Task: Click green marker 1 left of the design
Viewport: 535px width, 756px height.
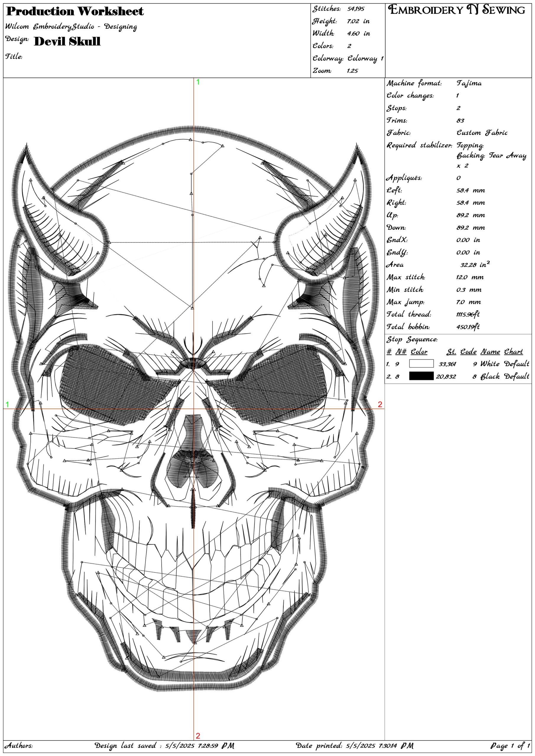Action: (7, 404)
